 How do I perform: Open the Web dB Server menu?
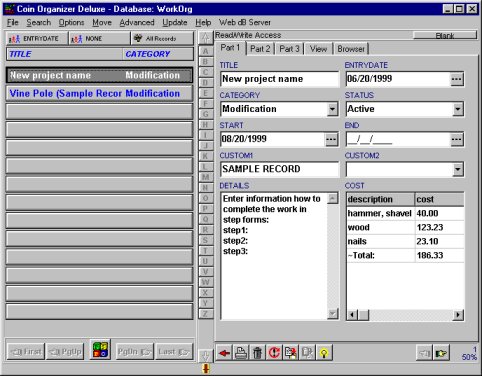click(245, 23)
